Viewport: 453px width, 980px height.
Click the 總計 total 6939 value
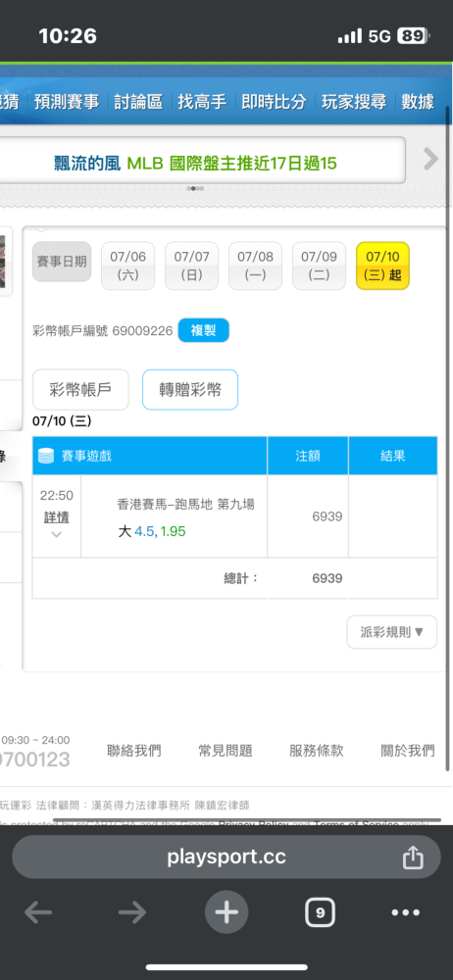tap(327, 578)
